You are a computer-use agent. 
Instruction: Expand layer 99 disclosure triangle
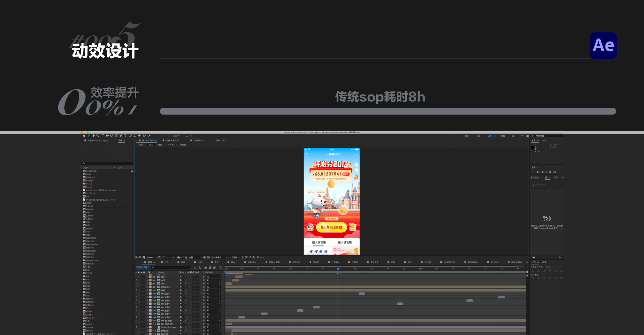(x=147, y=287)
